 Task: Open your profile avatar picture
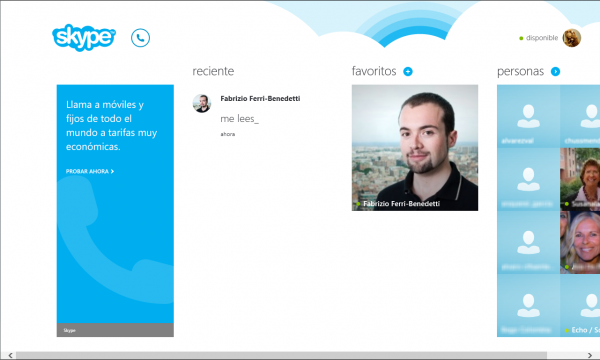[572, 38]
